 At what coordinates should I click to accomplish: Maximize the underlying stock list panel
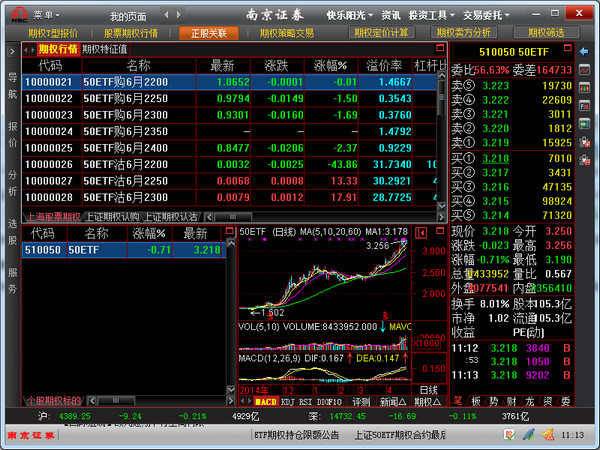coord(229,231)
